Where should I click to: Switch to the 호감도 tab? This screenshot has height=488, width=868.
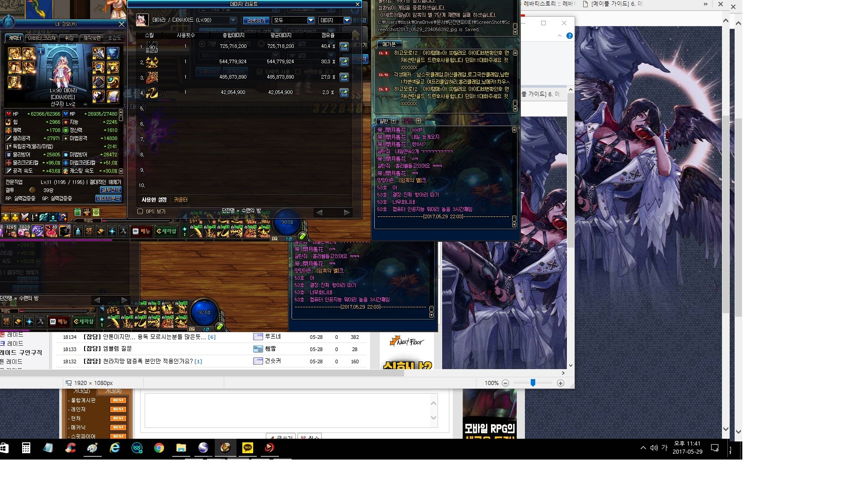click(114, 38)
